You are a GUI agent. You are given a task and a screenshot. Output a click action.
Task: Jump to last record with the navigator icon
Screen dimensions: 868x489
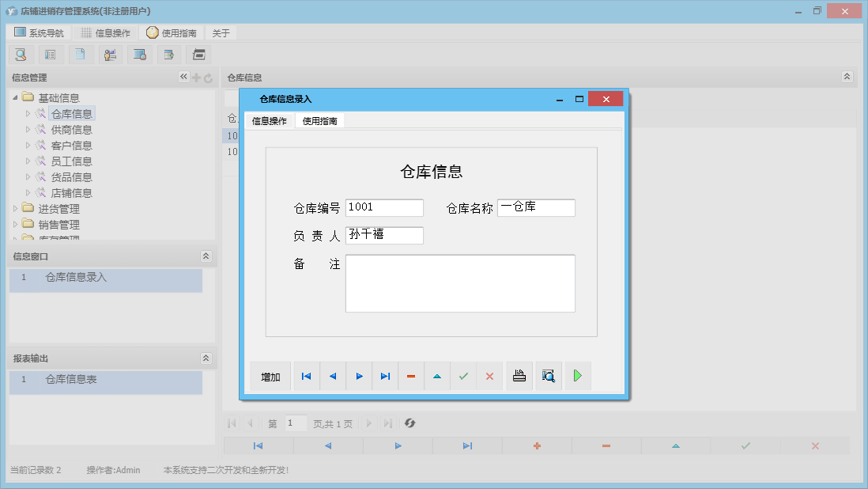tap(385, 376)
